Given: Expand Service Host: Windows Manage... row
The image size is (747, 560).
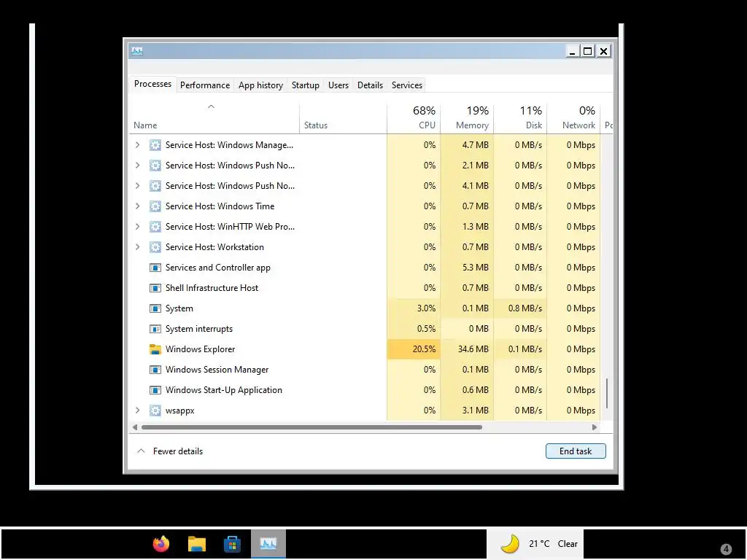Looking at the screenshot, I should click(x=137, y=145).
